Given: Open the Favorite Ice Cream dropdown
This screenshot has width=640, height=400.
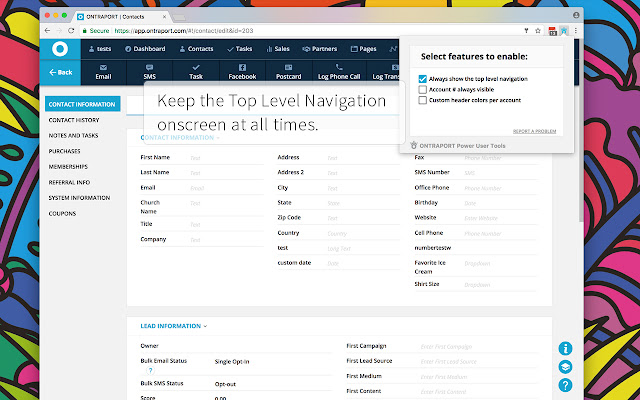Looking at the screenshot, I should pos(500,264).
